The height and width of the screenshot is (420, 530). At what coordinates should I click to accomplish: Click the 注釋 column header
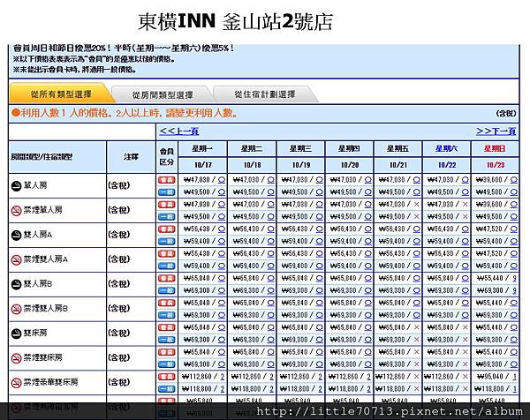pos(131,157)
